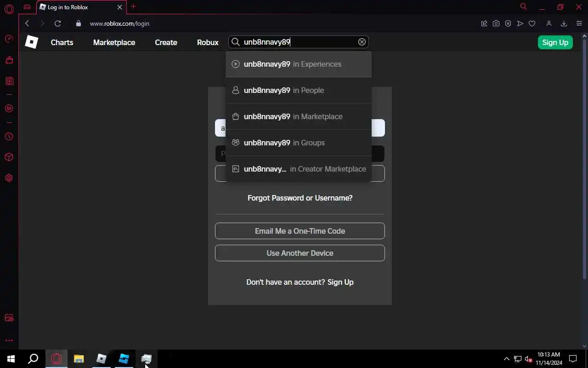Open Windows taskbar search

point(33,359)
